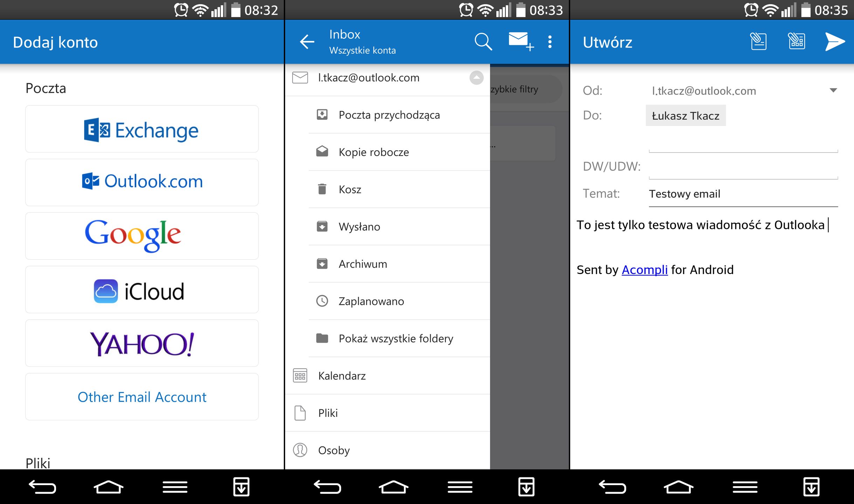Viewport: 854px width, 504px height.
Task: Open the three-dot overflow menu
Action: [550, 42]
